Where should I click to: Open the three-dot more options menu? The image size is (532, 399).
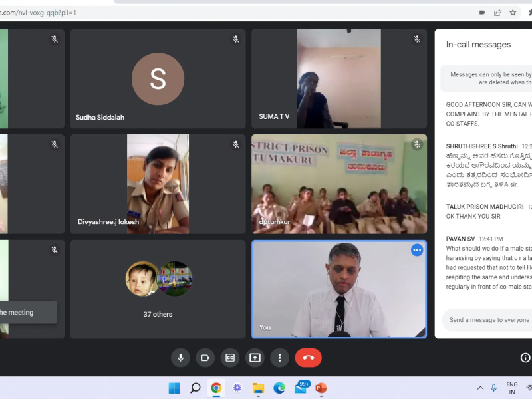click(x=279, y=358)
